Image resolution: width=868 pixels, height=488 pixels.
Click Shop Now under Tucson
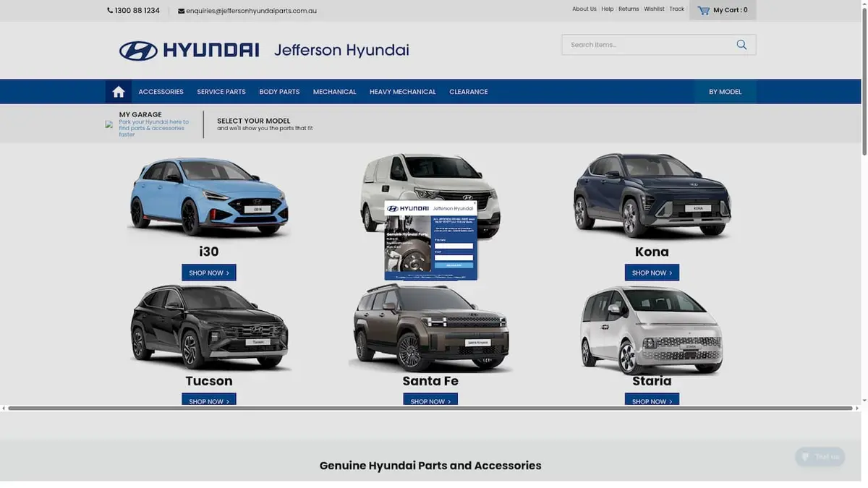tap(209, 400)
